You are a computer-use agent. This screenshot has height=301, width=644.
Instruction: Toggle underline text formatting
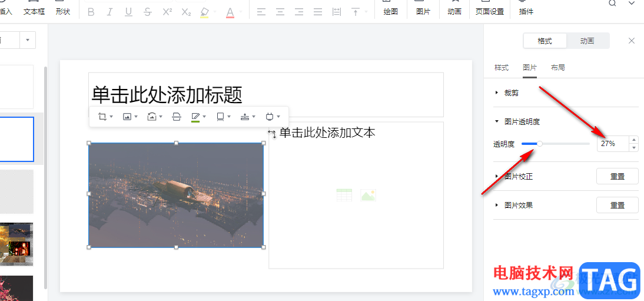click(x=128, y=12)
